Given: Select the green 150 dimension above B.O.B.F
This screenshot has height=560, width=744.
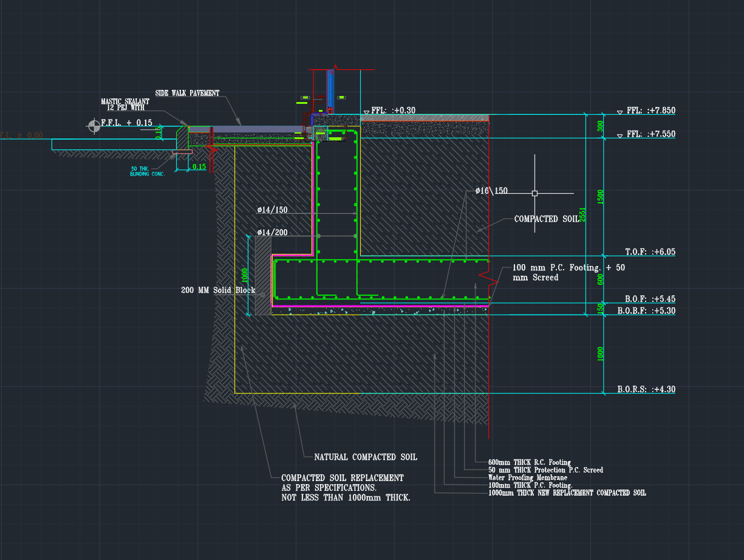Looking at the screenshot, I should coord(601,308).
